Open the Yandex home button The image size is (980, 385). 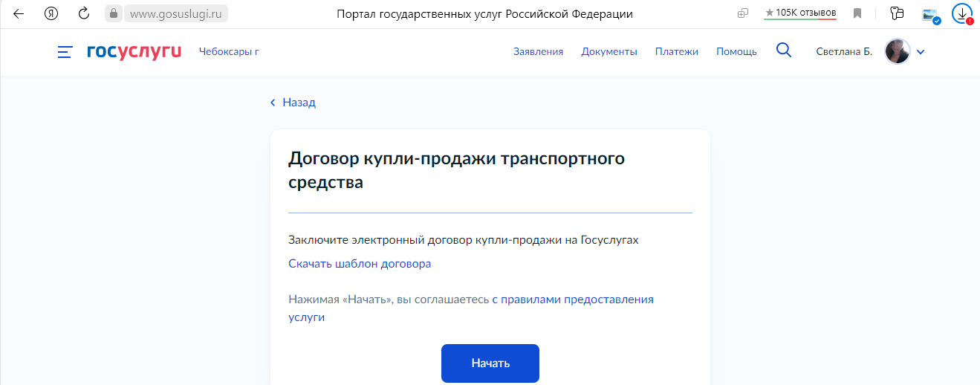click(51, 13)
